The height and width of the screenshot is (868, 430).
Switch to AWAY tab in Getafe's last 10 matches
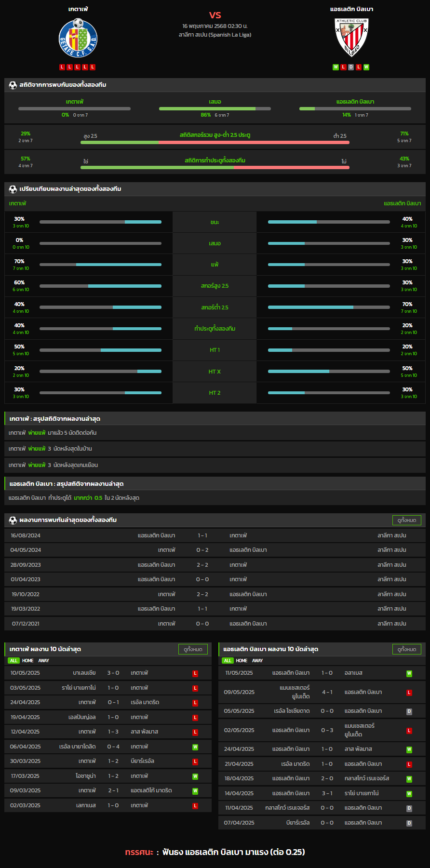(44, 661)
